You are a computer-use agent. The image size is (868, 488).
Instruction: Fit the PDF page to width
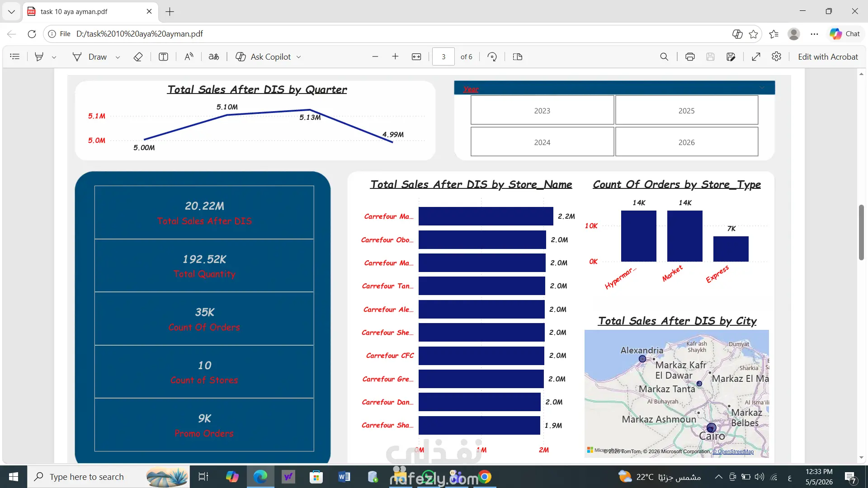click(x=416, y=56)
